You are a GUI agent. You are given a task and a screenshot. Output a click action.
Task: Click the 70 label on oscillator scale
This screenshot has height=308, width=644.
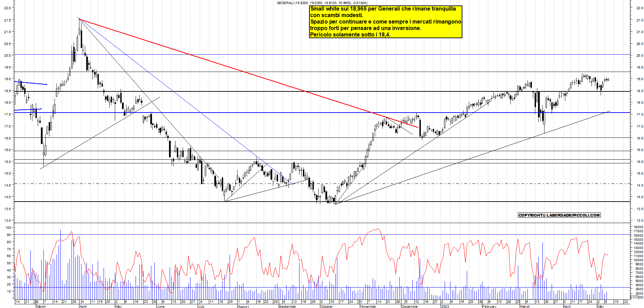pos(9,249)
